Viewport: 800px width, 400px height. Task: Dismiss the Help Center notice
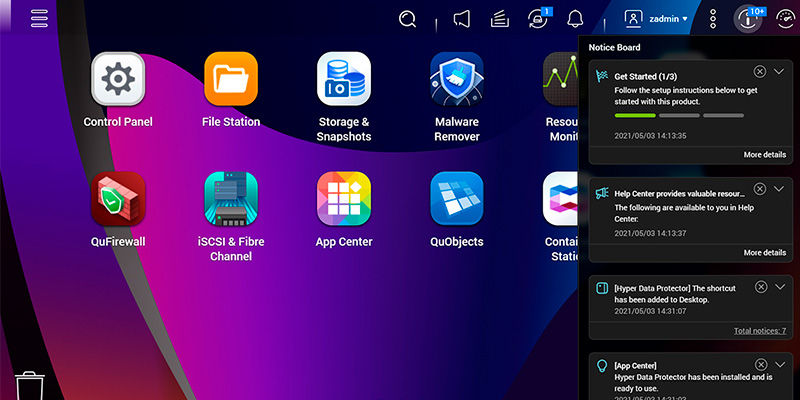(760, 189)
